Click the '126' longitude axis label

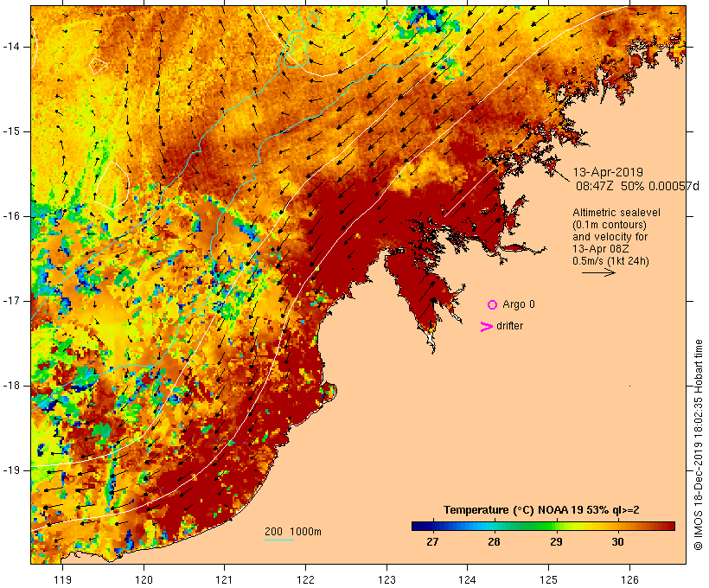click(629, 579)
